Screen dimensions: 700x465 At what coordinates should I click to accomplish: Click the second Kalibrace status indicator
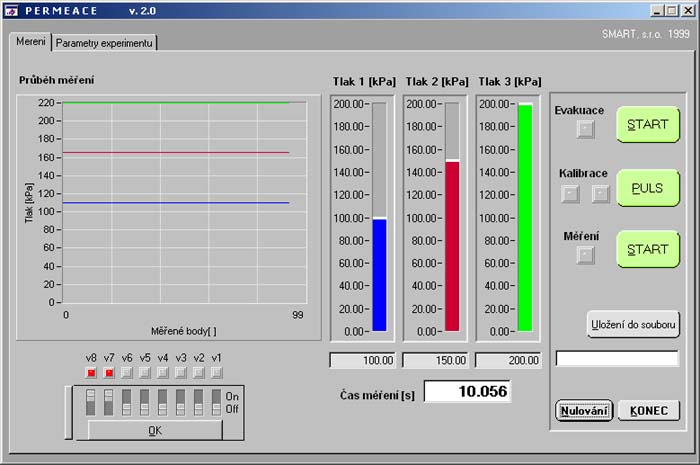click(600, 194)
